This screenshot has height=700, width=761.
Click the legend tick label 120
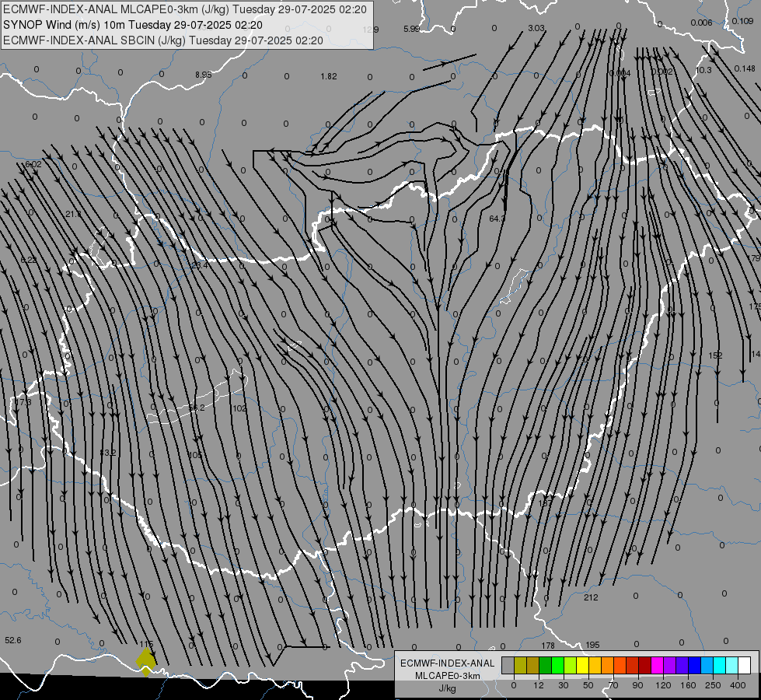point(663,685)
